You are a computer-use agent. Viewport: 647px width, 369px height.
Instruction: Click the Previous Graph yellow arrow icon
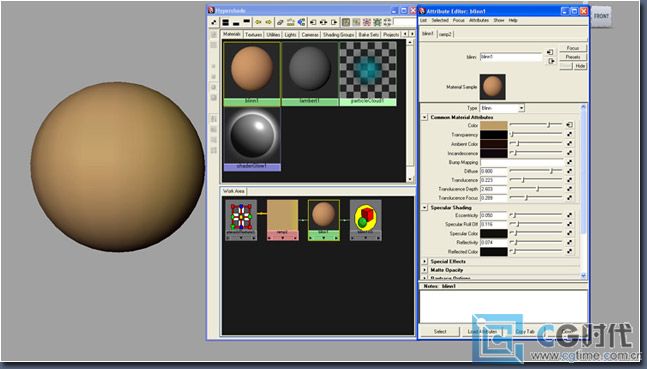(258, 22)
